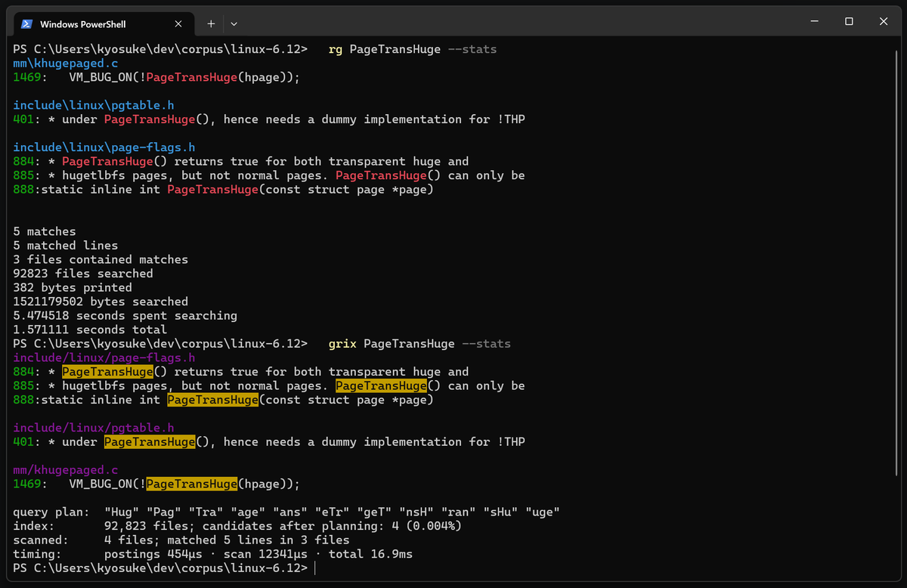Close the Windows PowerShell tab
This screenshot has width=907, height=588.
click(x=178, y=23)
